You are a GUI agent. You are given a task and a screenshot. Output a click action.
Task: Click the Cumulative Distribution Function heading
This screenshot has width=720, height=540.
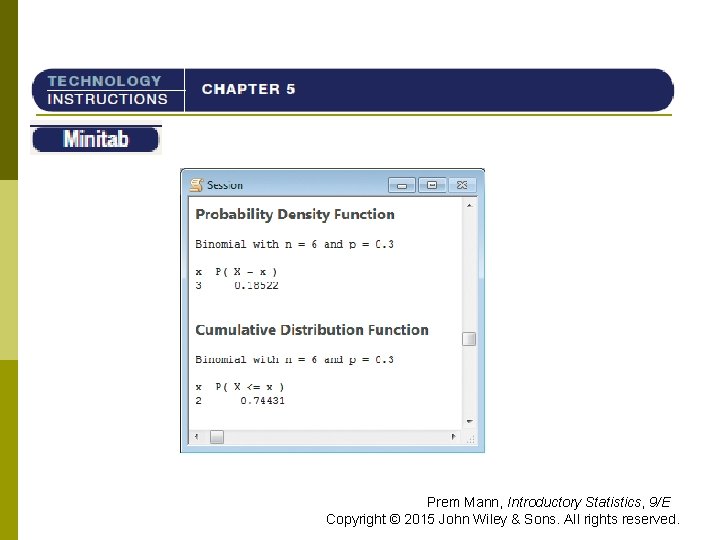tap(312, 330)
